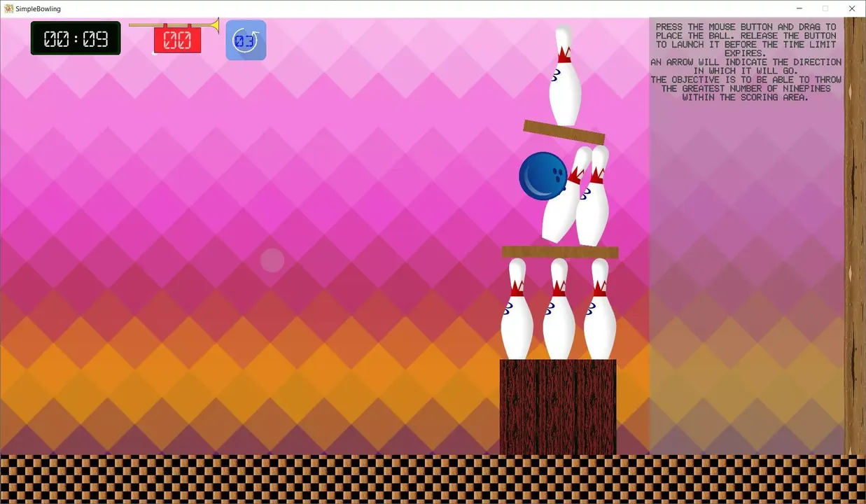The width and height of the screenshot is (866, 504).
Task: Click the lower horizontal wooden plank
Action: click(559, 251)
